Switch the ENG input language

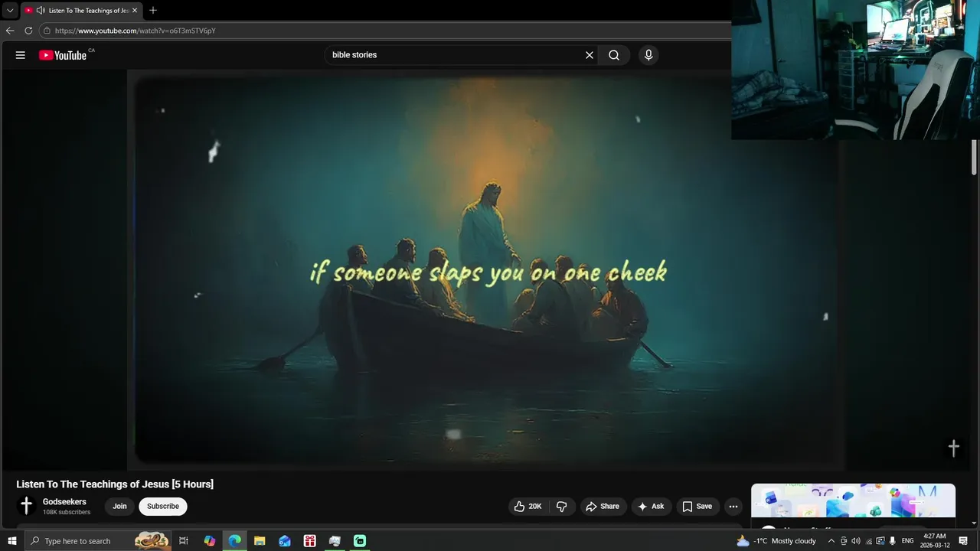(908, 541)
